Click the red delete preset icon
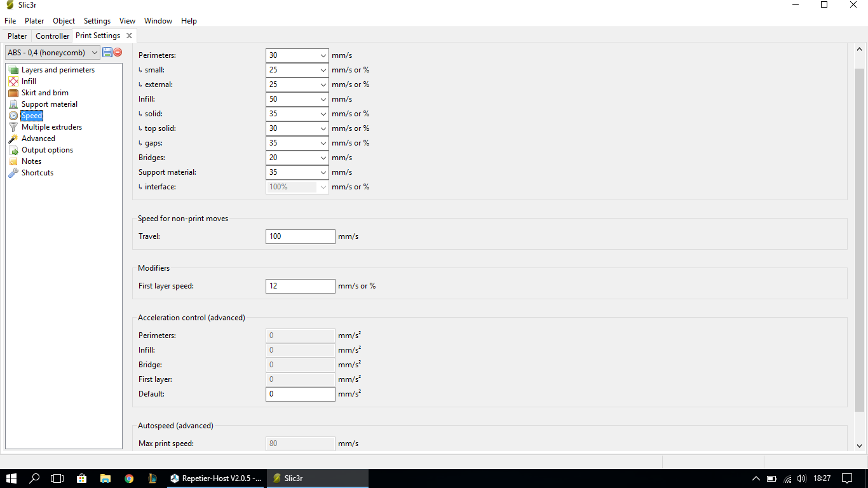 [118, 52]
